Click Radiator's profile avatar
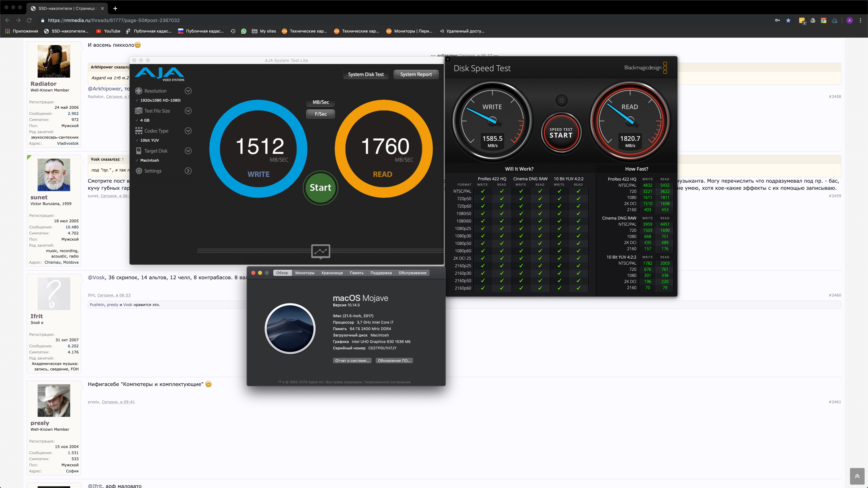The image size is (868, 488). (54, 61)
